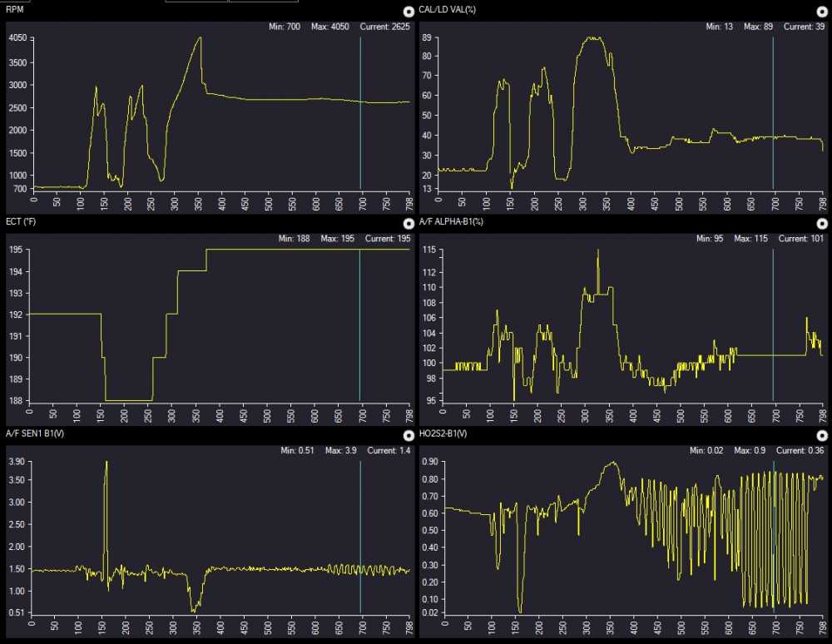Select the cursor line in HO2S2-B1 graph

click(773, 499)
